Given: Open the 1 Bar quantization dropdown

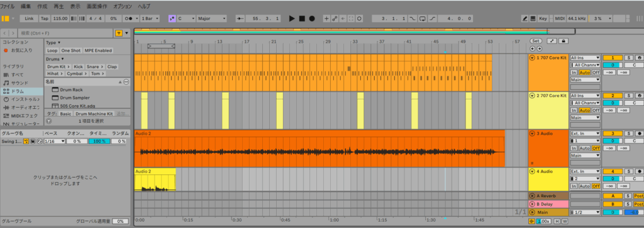Looking at the screenshot, I should pos(150,18).
